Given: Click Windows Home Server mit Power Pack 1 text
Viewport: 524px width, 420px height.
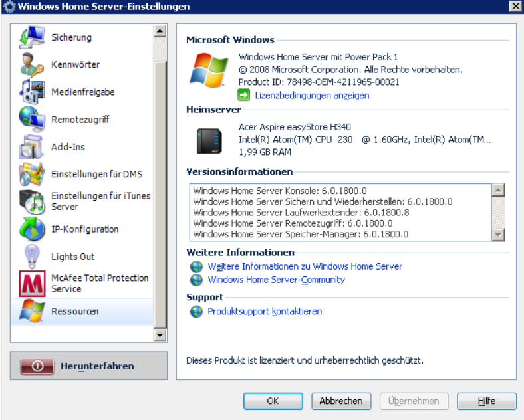Looking at the screenshot, I should point(318,57).
